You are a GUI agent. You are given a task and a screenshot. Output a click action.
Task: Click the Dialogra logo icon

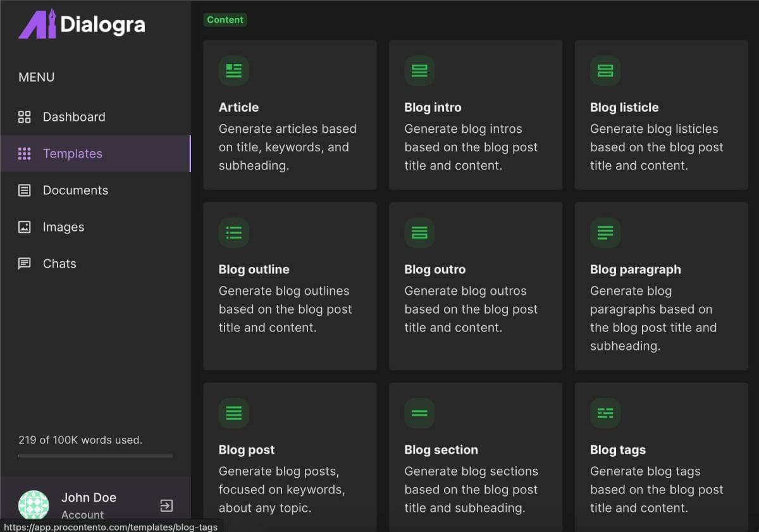coord(38,24)
